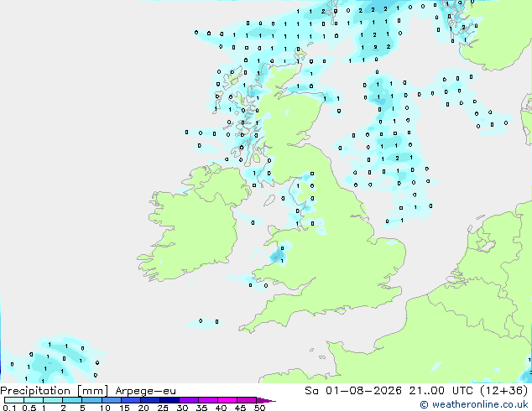Screen dimensions: 532x411
Task: Click legend scale label "45"
Action: pyautogui.click(x=240, y=408)
